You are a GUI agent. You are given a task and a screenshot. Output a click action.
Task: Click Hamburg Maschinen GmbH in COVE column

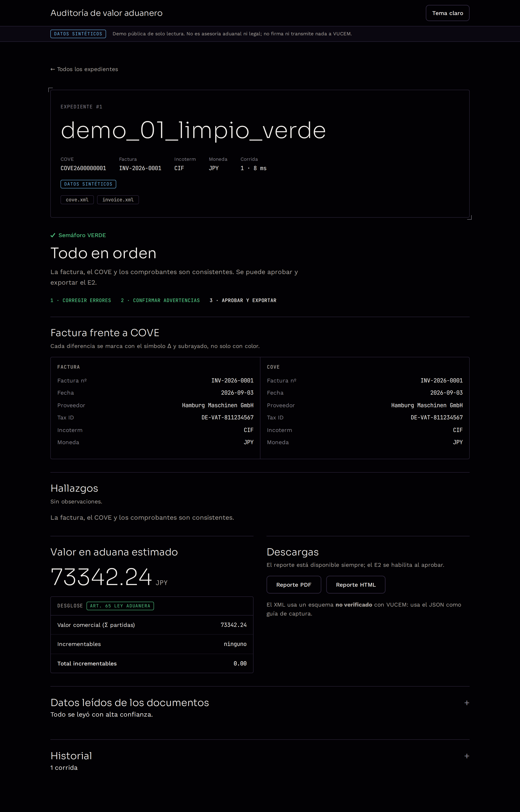[x=427, y=405]
